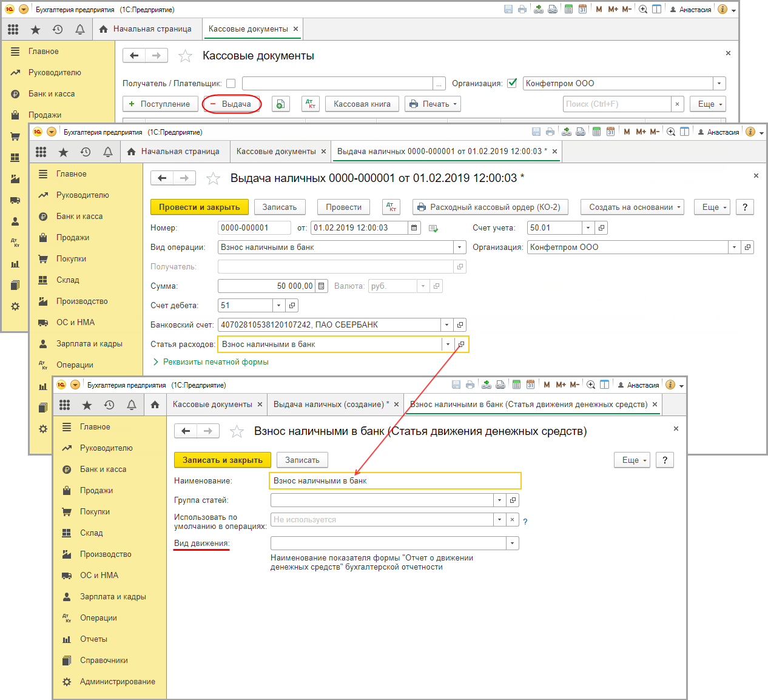Click the calendar icon next to document date
Viewport: 768px width, 700px height.
point(414,228)
